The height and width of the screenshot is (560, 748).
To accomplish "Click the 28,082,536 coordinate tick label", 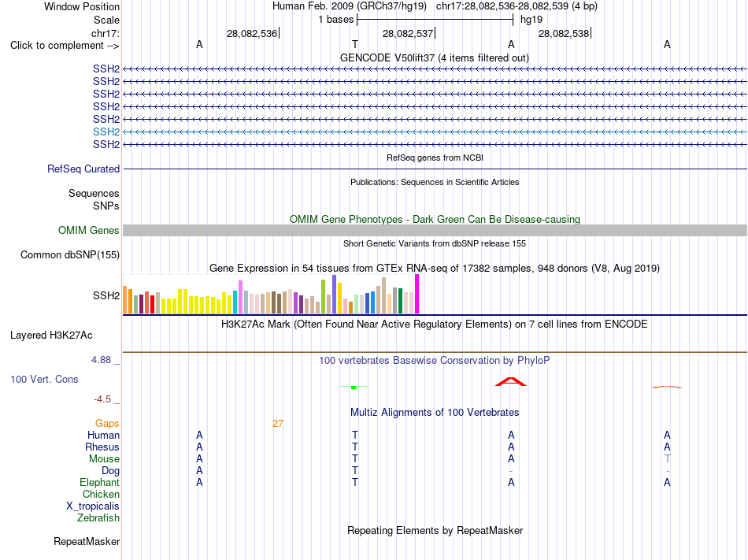I will click(252, 33).
